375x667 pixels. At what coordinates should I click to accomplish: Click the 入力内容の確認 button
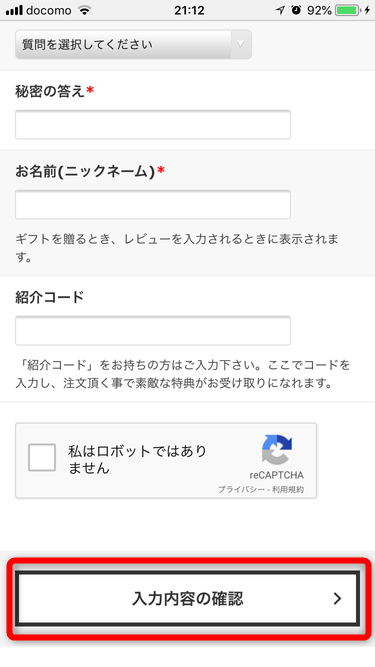(x=188, y=599)
